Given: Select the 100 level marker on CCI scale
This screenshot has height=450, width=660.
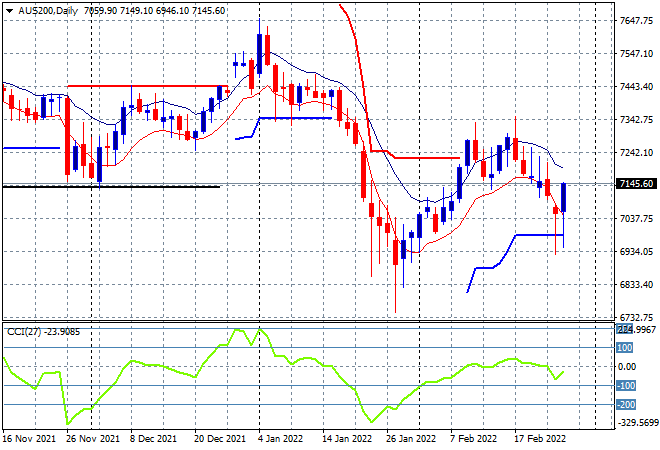Looking at the screenshot, I should [625, 348].
